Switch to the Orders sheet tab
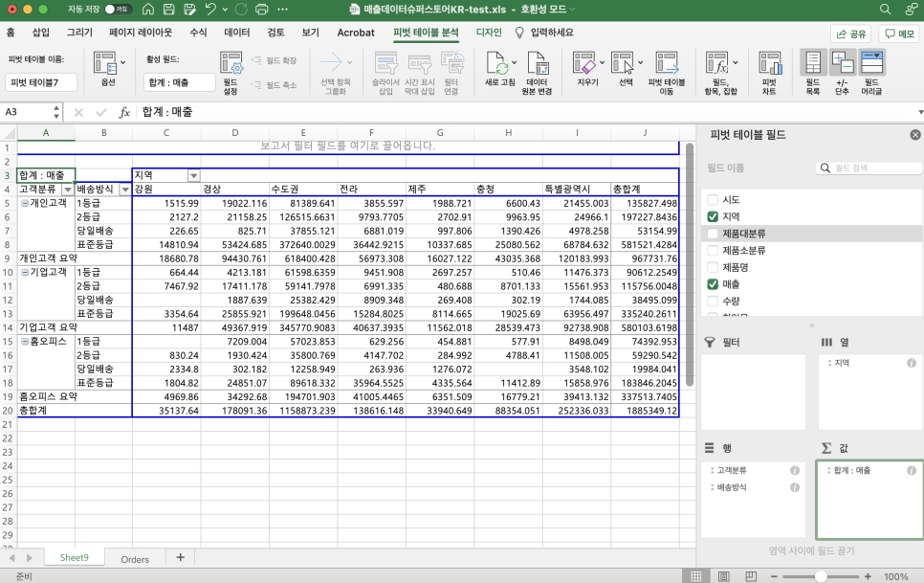This screenshot has height=583, width=924. [135, 559]
